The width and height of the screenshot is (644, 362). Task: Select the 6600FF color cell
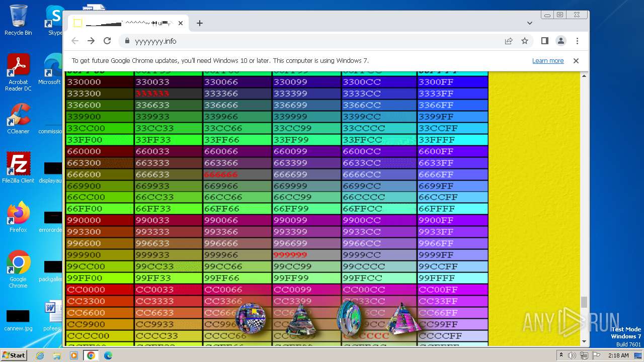point(453,151)
